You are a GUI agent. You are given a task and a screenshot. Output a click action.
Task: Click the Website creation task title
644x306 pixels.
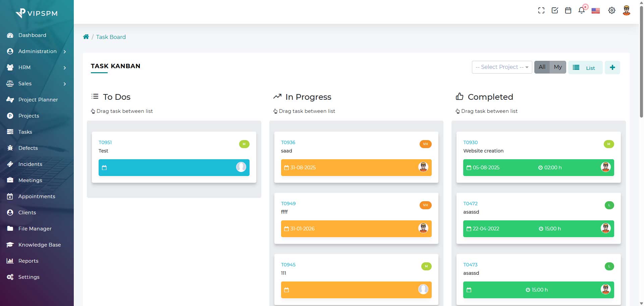(x=483, y=151)
